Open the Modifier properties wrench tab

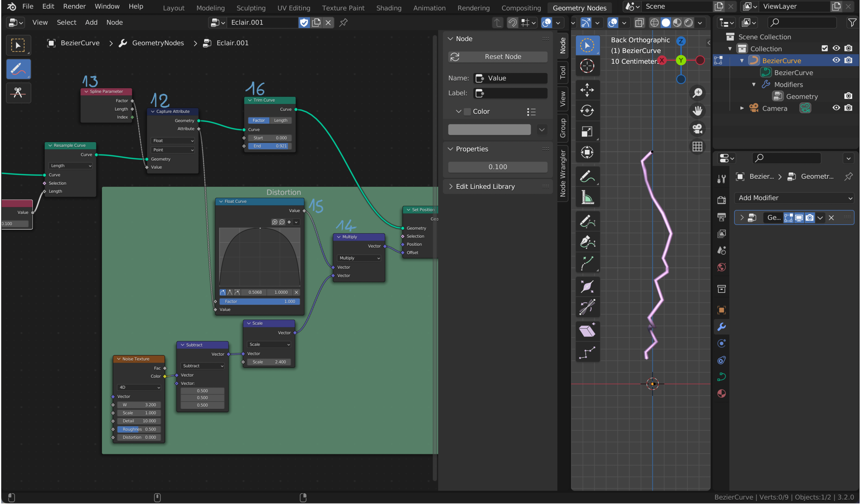coord(722,327)
